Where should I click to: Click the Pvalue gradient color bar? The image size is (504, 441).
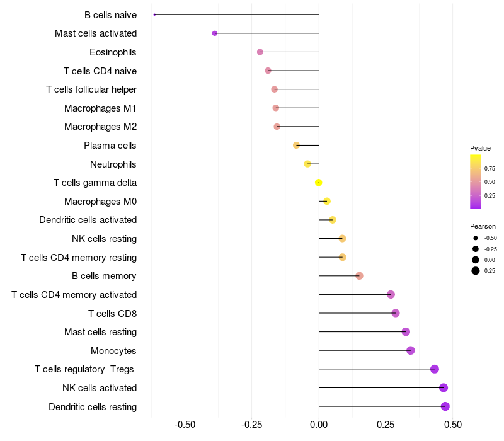click(476, 182)
